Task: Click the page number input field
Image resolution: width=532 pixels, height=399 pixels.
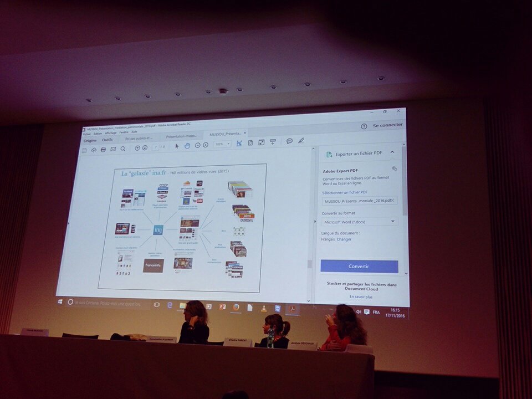Action: [x=156, y=147]
